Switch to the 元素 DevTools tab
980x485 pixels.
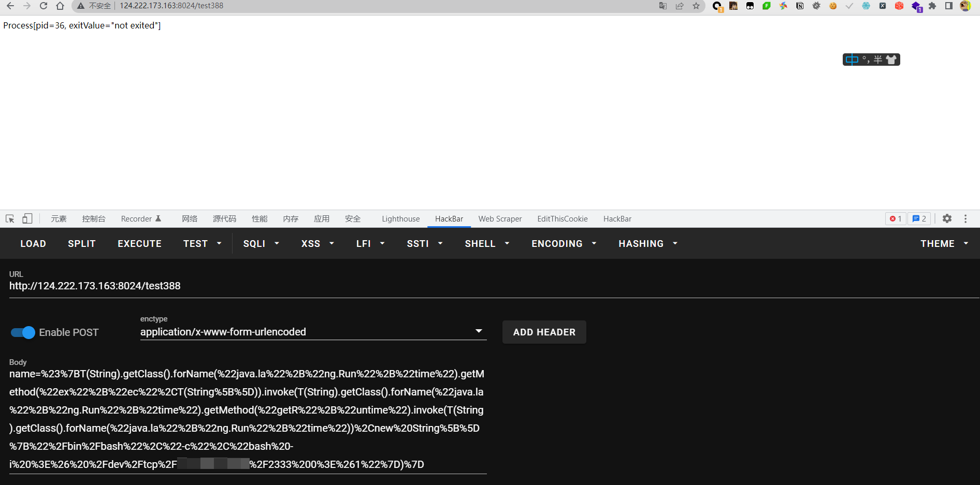coord(59,218)
